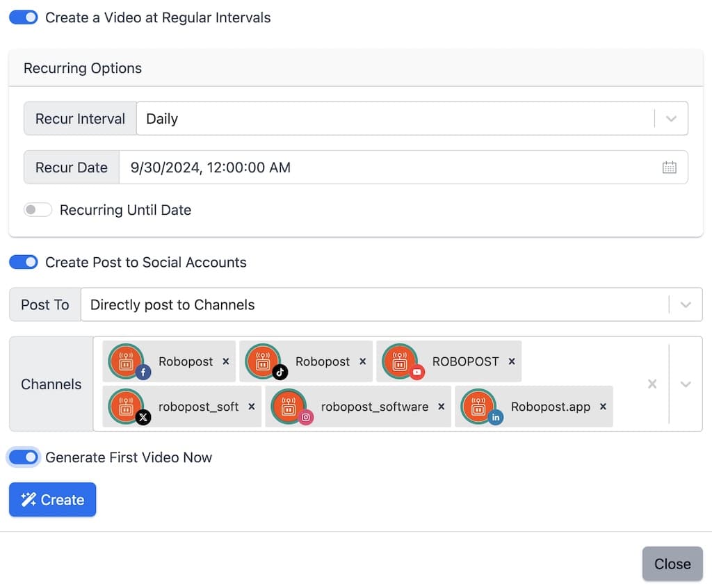This screenshot has width=712, height=588.
Task: Click the Facebook Robopost avatar icon
Action: point(127,361)
